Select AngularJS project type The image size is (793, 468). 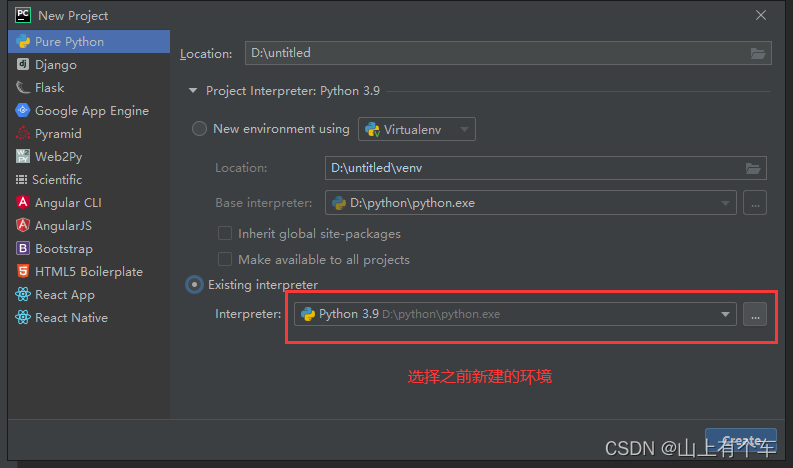tap(89, 226)
